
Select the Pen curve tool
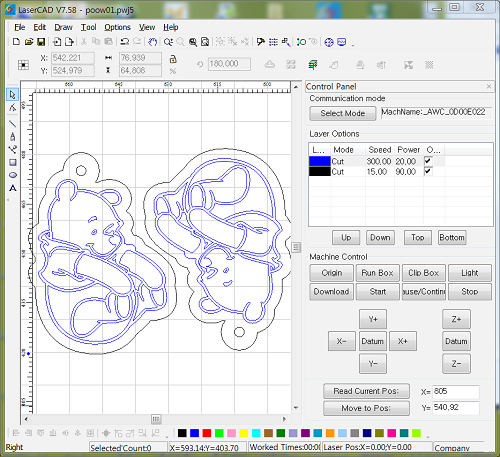coord(12,136)
